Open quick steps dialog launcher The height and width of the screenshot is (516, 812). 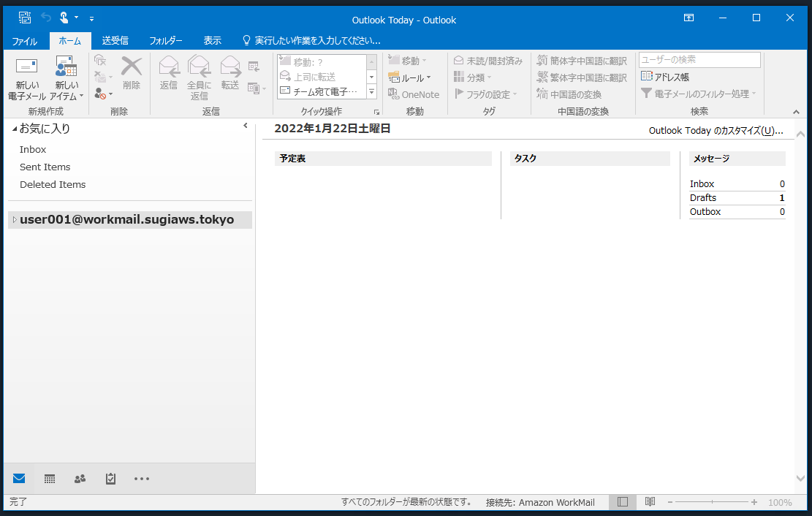pos(376,112)
